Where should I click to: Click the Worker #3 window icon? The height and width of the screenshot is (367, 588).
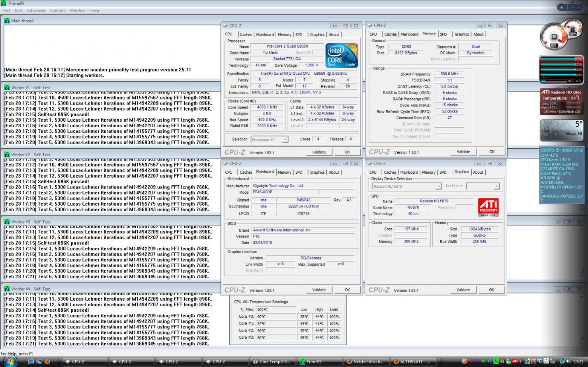[7, 221]
